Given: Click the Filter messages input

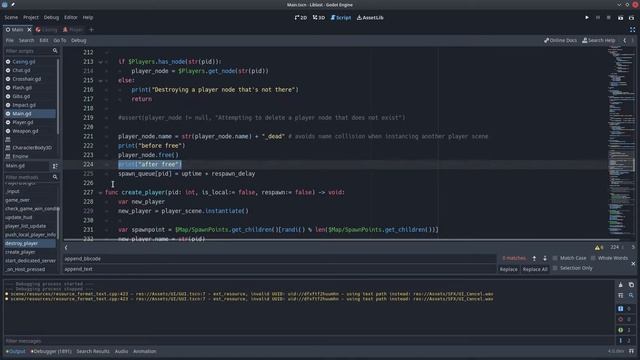Looking at the screenshot, I should tap(309, 341).
